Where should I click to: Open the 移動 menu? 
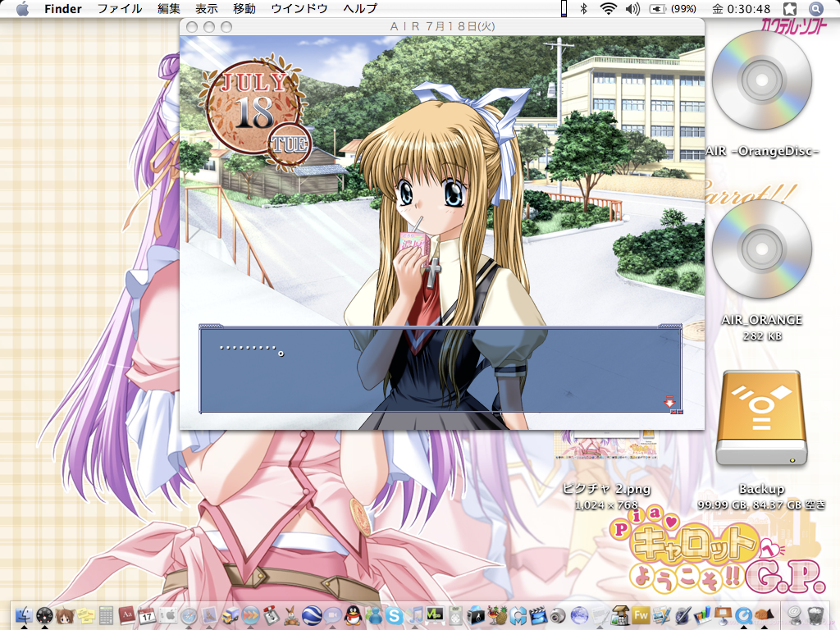244,8
